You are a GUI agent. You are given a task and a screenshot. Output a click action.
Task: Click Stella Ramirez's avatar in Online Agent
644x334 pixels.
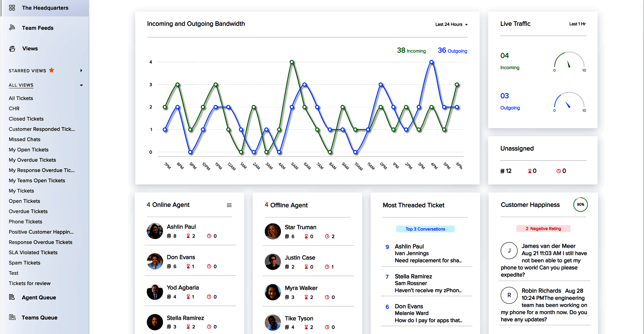[x=155, y=322]
